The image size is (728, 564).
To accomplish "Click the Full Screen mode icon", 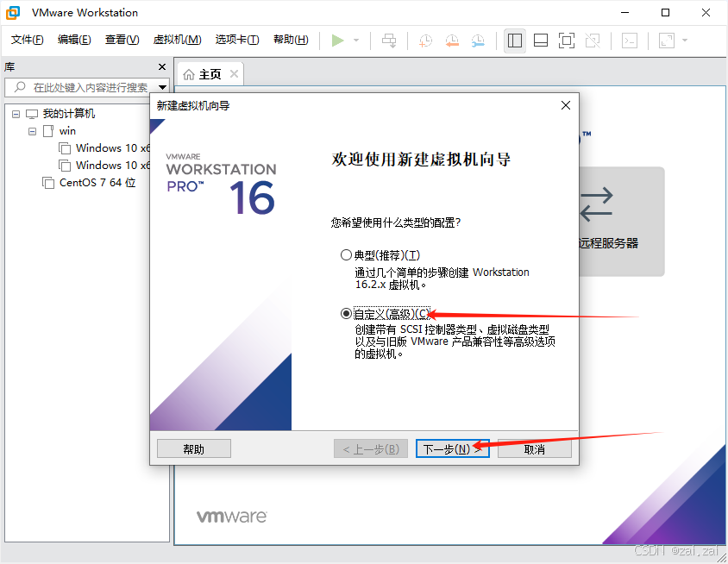I will tap(567, 41).
